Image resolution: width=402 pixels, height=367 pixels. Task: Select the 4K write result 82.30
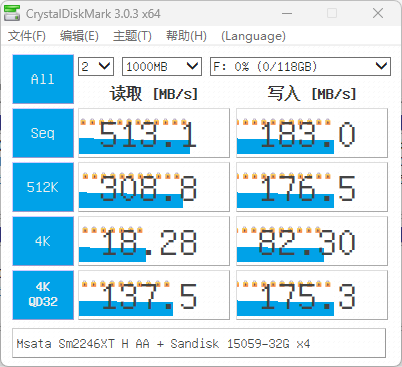click(312, 241)
